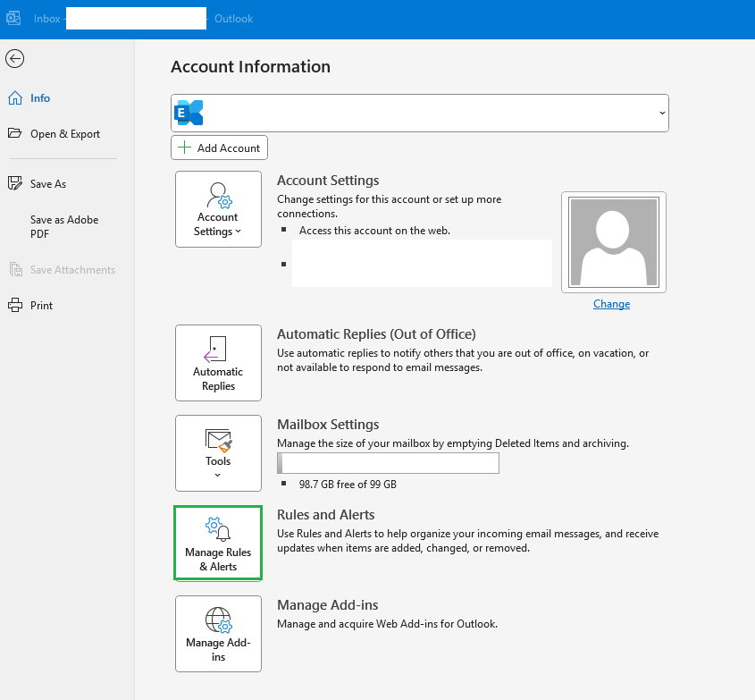This screenshot has height=700, width=755.
Task: Click Save Attachments in sidebar
Action: coord(72,270)
